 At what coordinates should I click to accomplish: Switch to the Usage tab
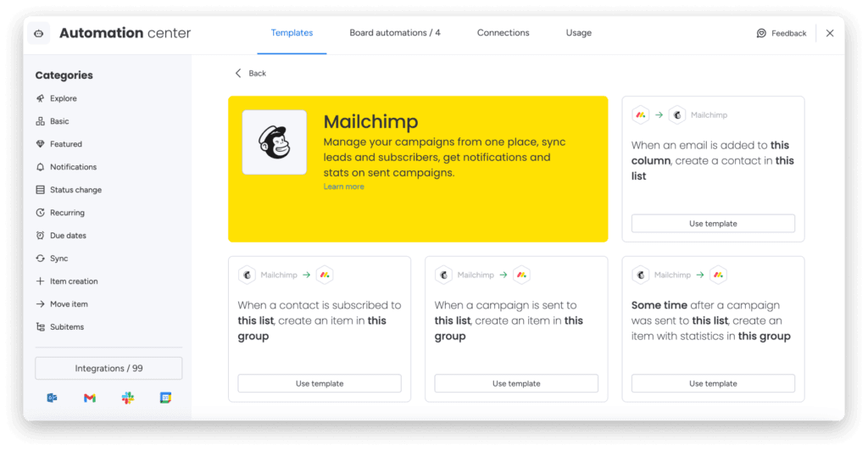coord(578,33)
